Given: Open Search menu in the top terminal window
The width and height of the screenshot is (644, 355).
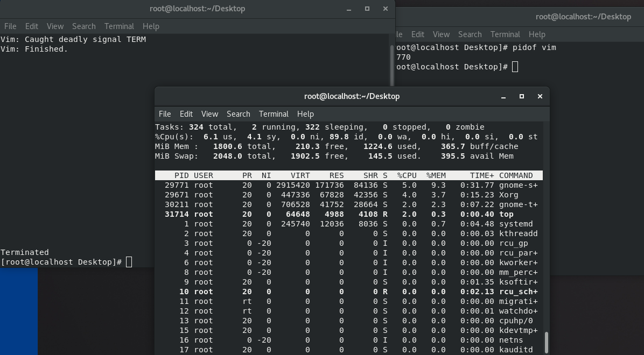Looking at the screenshot, I should pyautogui.click(x=238, y=114).
